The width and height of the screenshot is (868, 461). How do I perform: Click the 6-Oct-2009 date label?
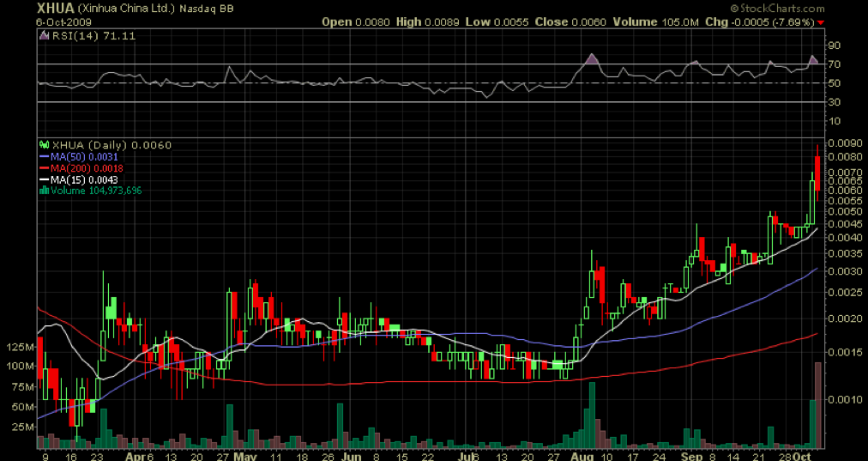(x=64, y=22)
